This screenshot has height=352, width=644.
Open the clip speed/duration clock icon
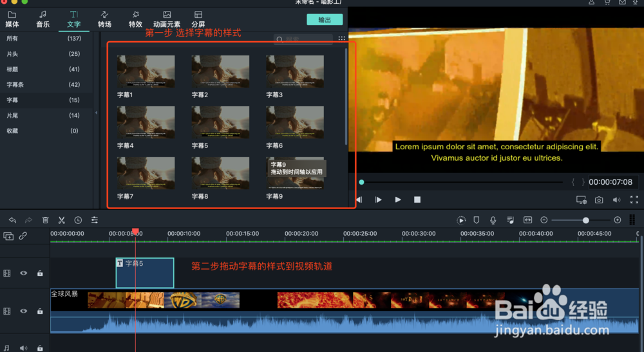pos(78,220)
